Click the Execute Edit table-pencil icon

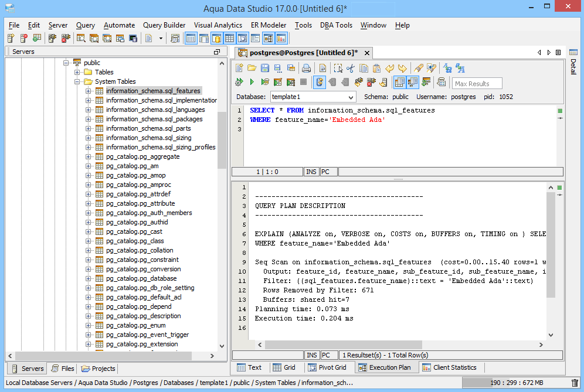click(278, 82)
